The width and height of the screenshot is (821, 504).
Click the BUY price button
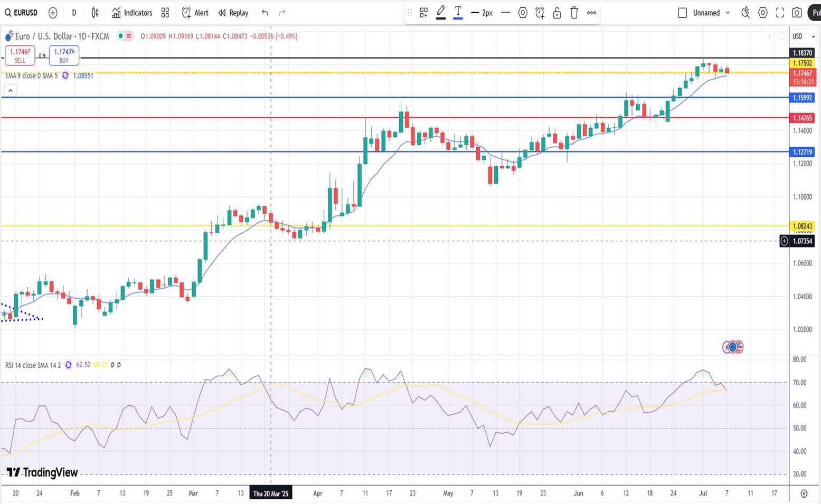[64, 55]
